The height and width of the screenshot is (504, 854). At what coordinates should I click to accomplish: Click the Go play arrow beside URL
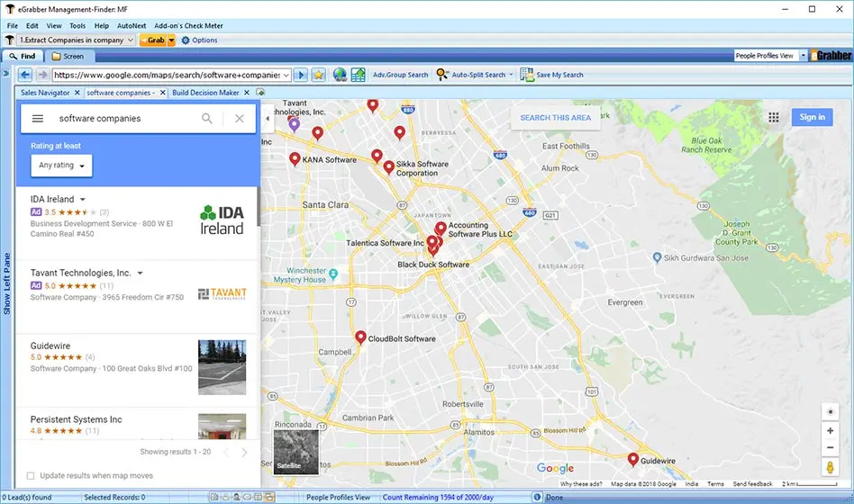tap(301, 75)
